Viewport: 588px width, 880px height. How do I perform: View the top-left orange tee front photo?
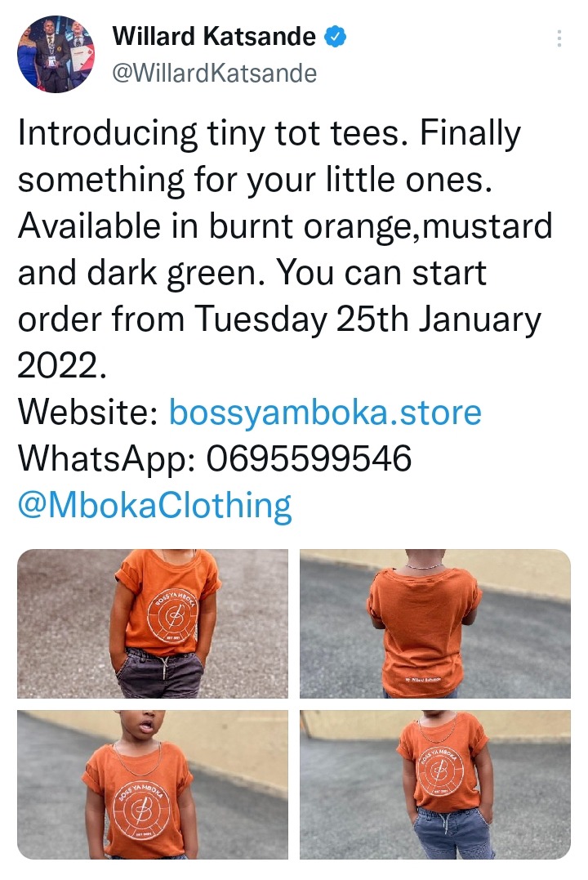tap(153, 623)
